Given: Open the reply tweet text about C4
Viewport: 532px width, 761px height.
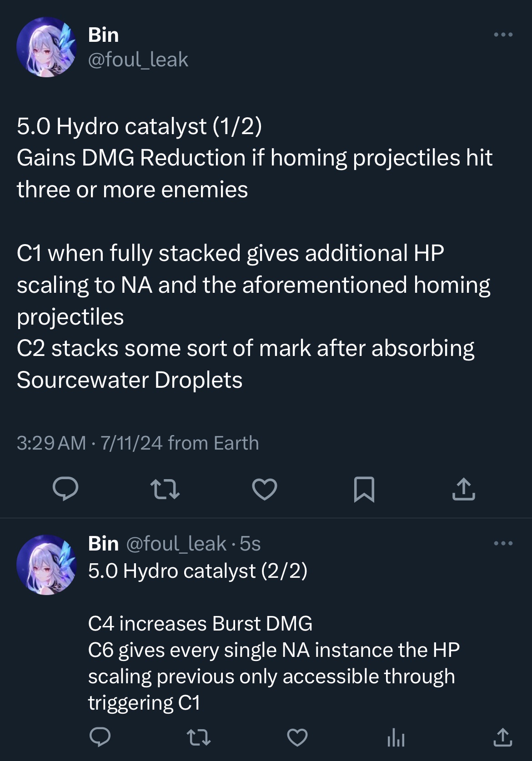Looking at the screenshot, I should coord(200,623).
